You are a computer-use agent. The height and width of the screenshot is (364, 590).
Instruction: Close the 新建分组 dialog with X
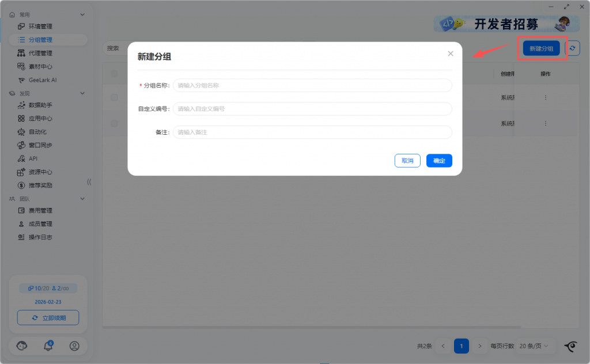451,54
